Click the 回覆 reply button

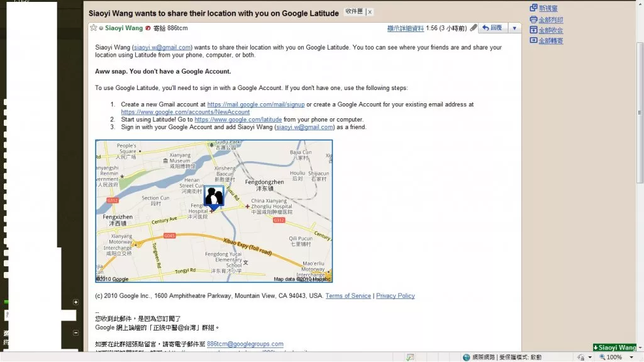coord(492,28)
